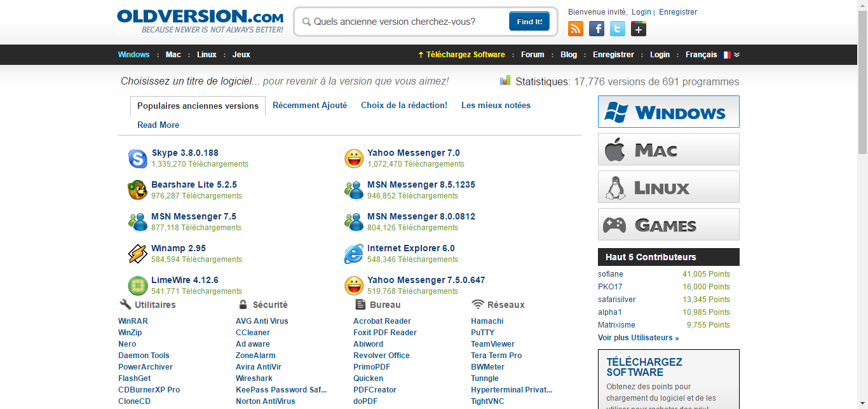Open the Foxit PDF Reader link

click(385, 333)
